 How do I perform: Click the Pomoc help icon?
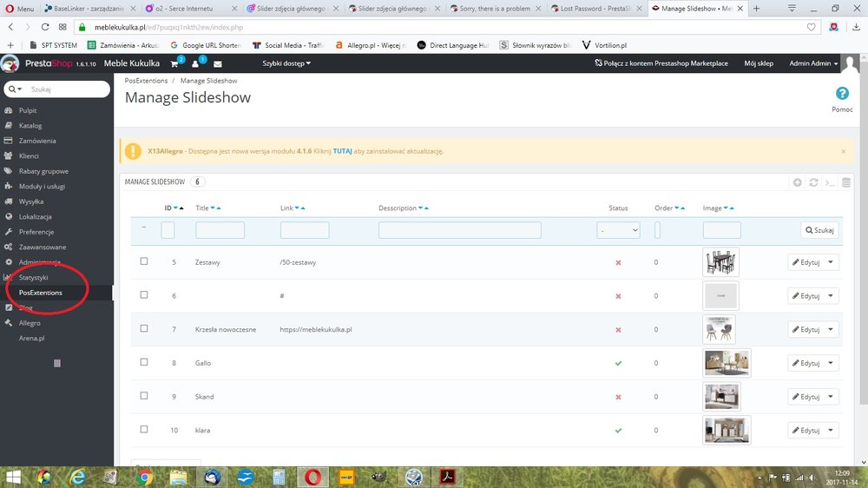842,94
